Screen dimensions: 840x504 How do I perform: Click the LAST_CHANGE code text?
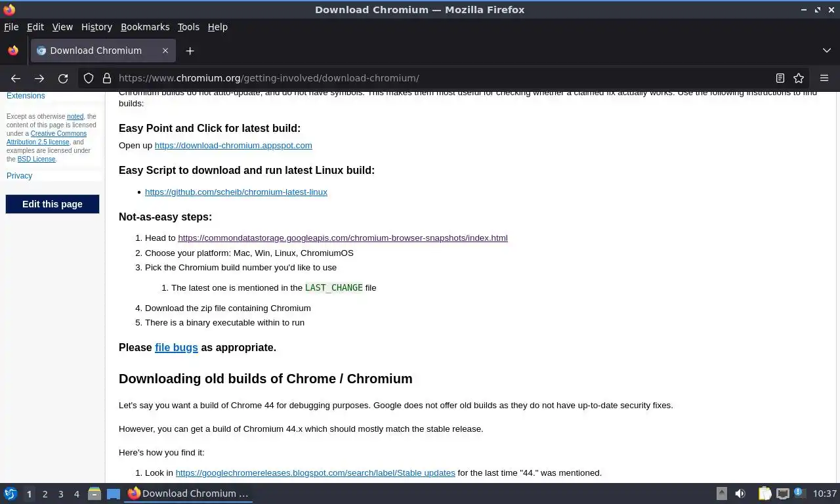pos(334,287)
